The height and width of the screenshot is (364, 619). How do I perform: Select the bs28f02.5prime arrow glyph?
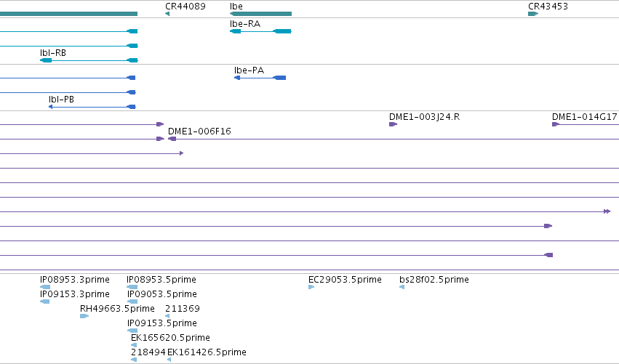(402, 287)
